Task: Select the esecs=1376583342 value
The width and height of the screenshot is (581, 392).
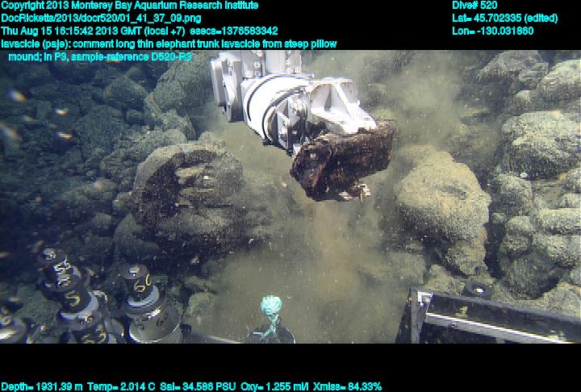Action: click(x=233, y=31)
